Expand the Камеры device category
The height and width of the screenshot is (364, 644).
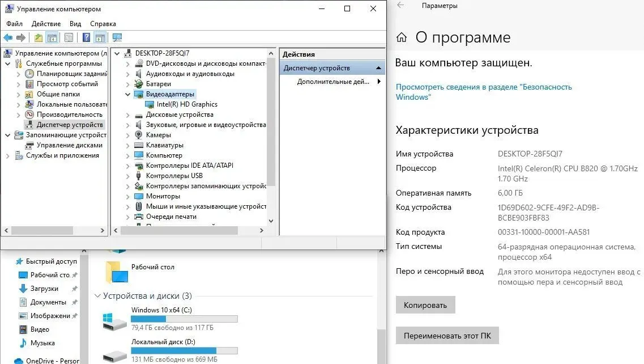[127, 135]
